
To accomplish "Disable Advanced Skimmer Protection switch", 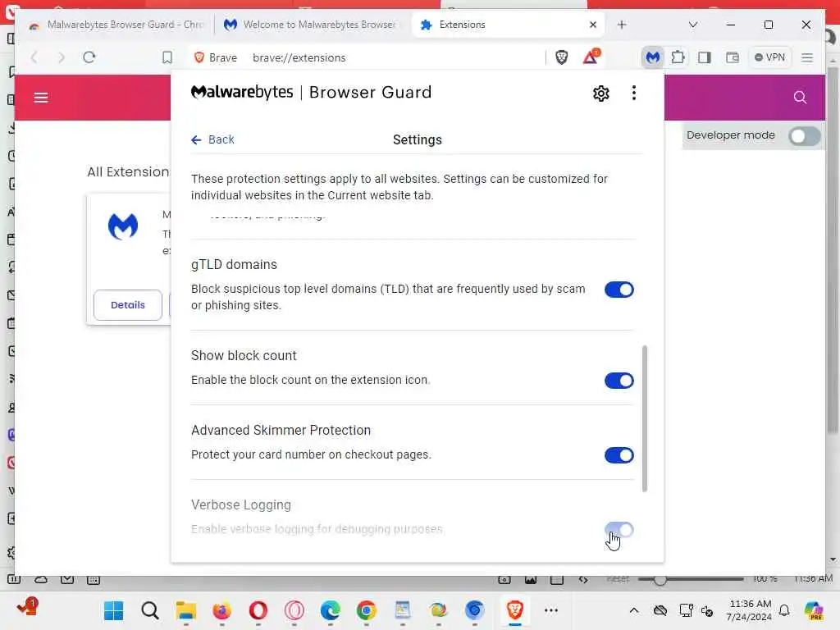I will click(x=619, y=455).
